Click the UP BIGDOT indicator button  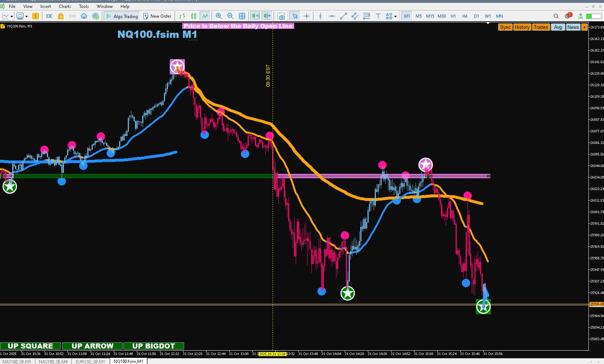(x=154, y=346)
